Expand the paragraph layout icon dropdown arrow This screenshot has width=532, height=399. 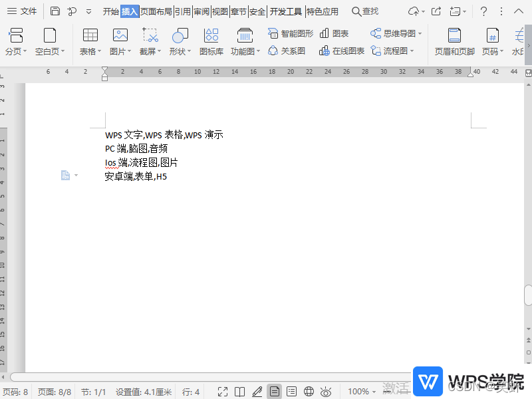[x=76, y=176]
